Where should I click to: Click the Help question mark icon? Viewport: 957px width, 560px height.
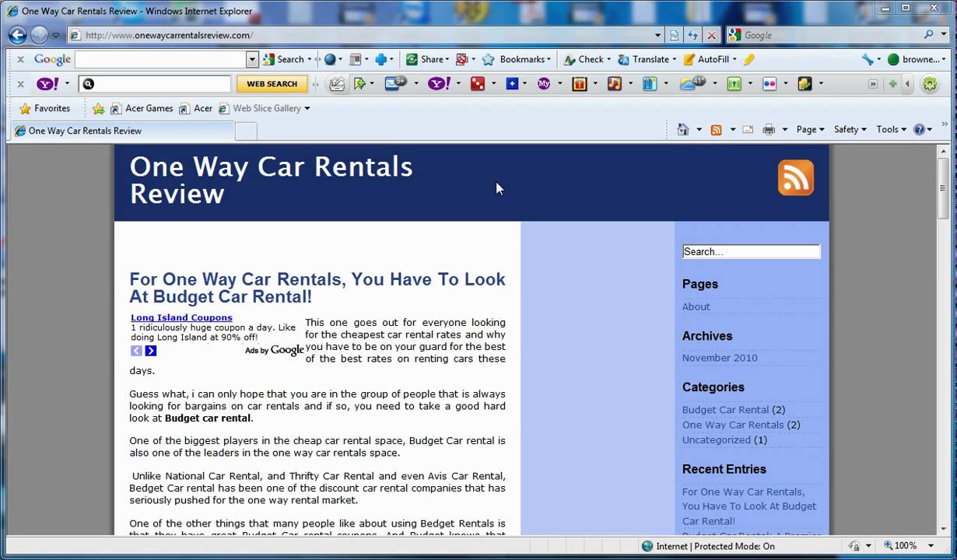(919, 130)
